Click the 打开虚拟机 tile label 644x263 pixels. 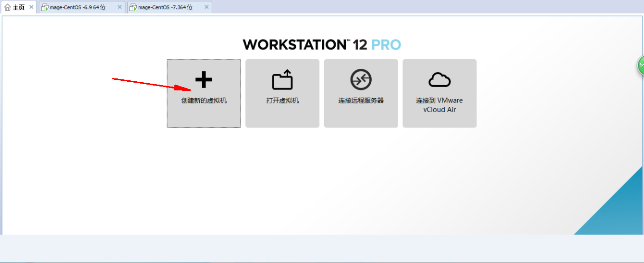point(282,101)
